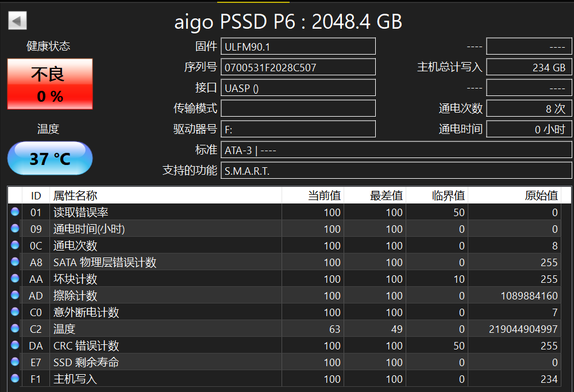The width and height of the screenshot is (574, 392).
Task: Select the 通电次数 attribute row name
Action: pos(75,245)
